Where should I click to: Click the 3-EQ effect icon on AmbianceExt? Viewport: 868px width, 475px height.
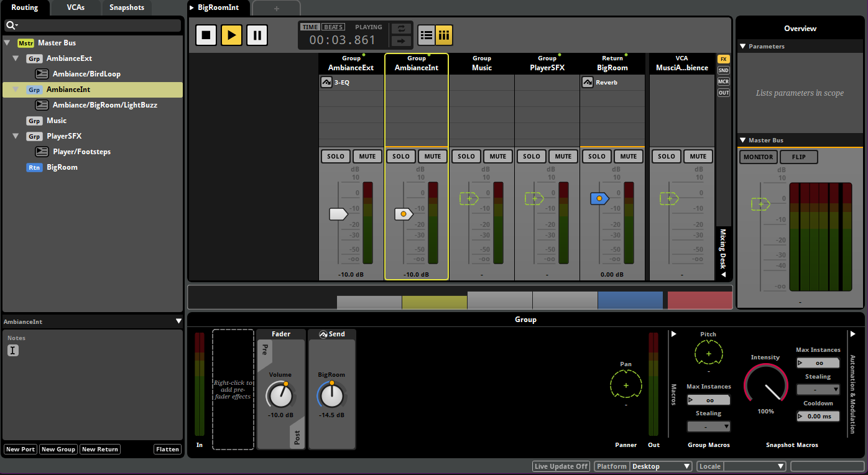tap(326, 82)
